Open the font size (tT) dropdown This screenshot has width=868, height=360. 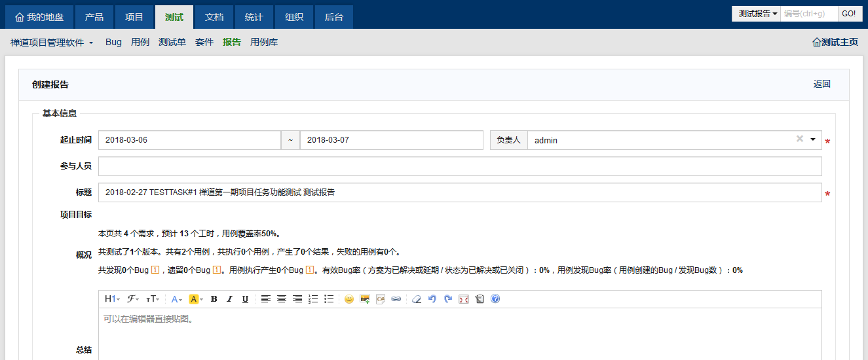[x=152, y=299]
